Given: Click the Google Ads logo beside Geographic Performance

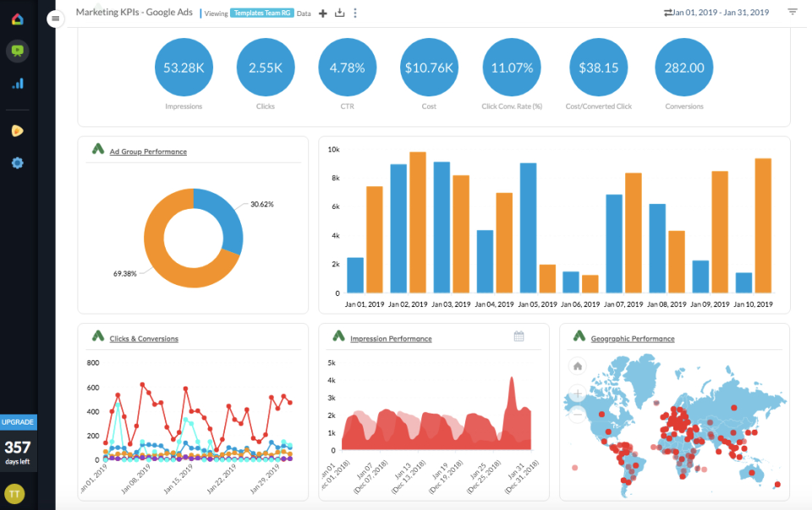Looking at the screenshot, I should coord(579,336).
